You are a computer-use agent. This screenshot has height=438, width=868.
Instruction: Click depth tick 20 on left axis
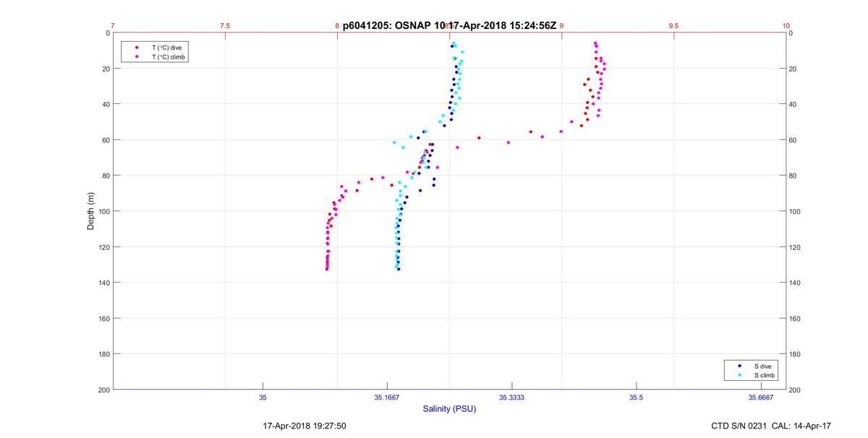[x=106, y=69]
